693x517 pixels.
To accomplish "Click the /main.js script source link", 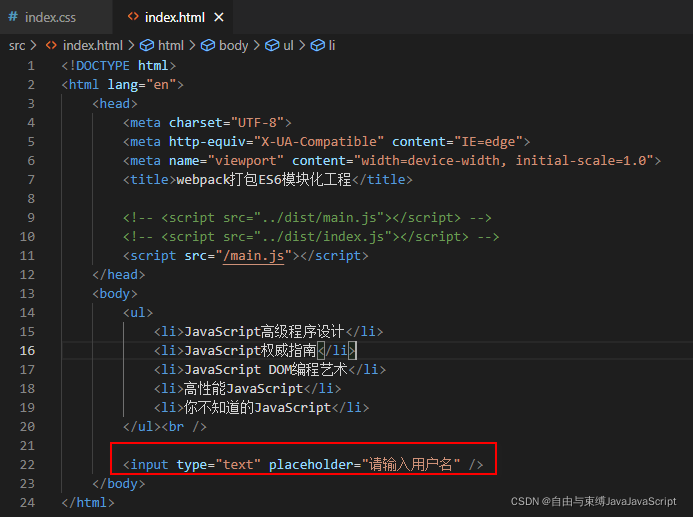I will [254, 256].
